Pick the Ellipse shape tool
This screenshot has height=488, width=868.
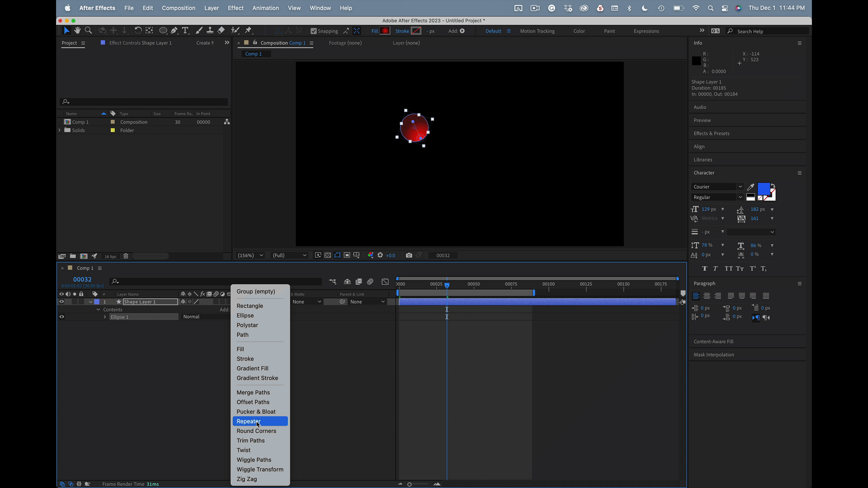point(163,30)
